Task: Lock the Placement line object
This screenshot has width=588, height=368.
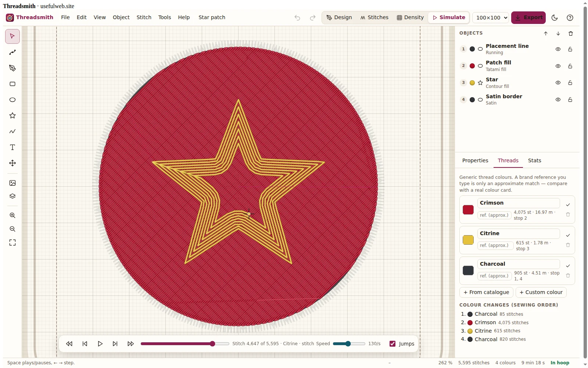Action: [x=570, y=49]
